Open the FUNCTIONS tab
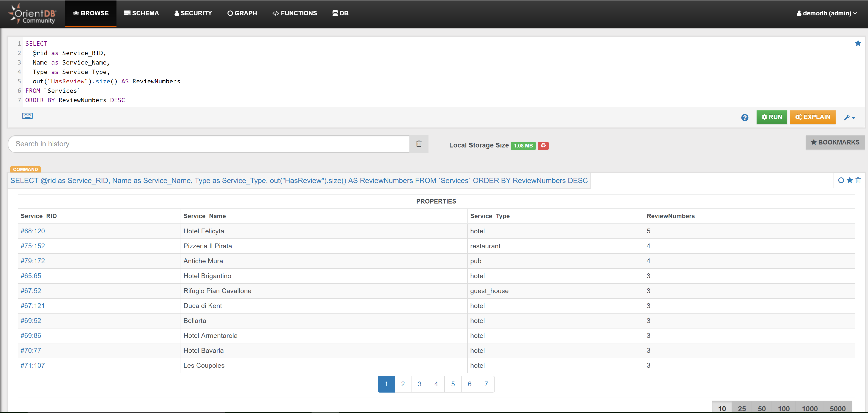 (295, 14)
